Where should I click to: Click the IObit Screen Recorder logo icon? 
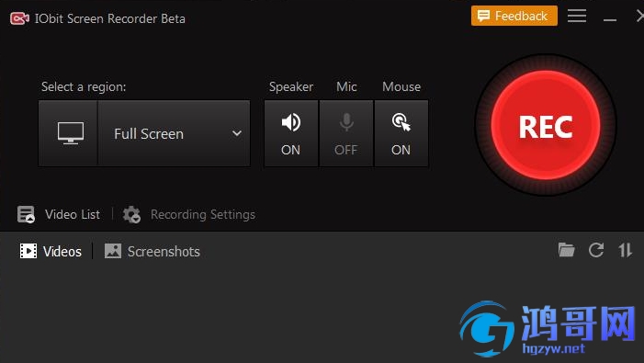click(x=19, y=18)
